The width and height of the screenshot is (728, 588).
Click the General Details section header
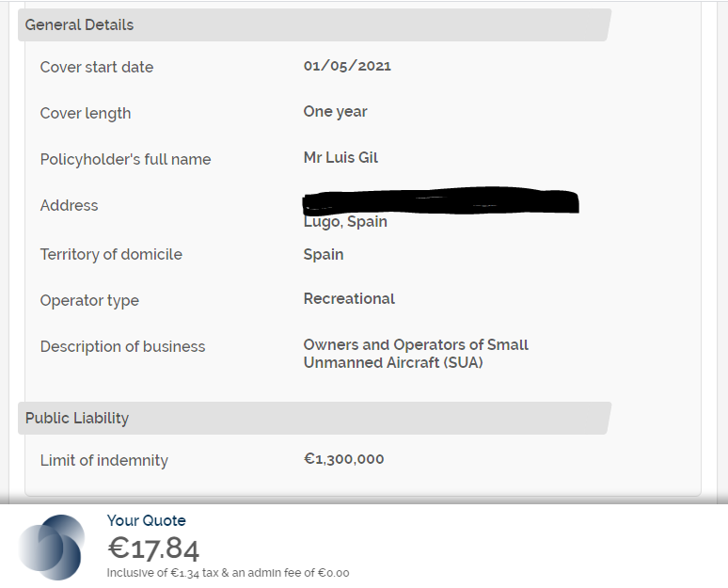point(79,25)
